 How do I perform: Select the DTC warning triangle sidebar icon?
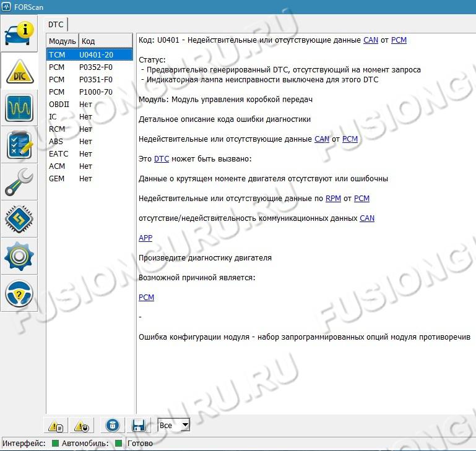(19, 72)
